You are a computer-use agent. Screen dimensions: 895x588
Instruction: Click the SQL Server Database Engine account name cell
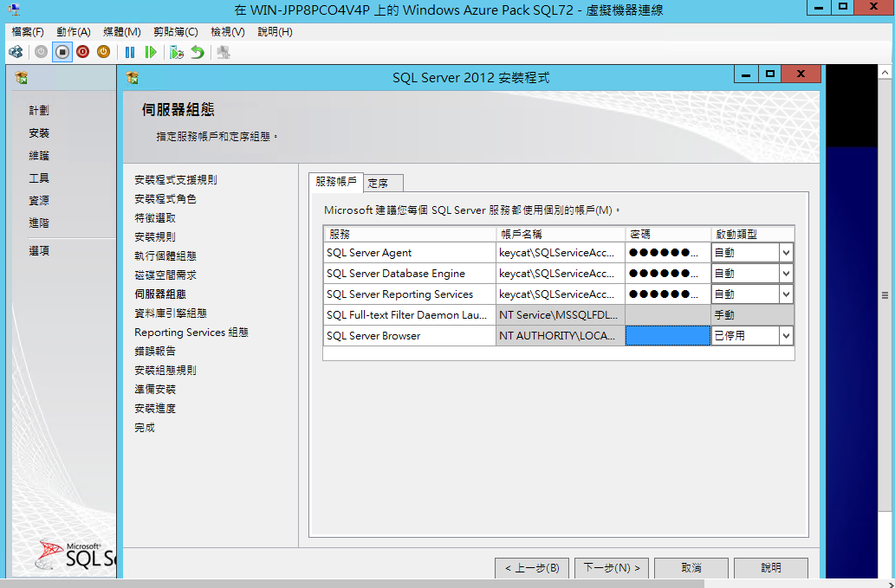coord(561,274)
